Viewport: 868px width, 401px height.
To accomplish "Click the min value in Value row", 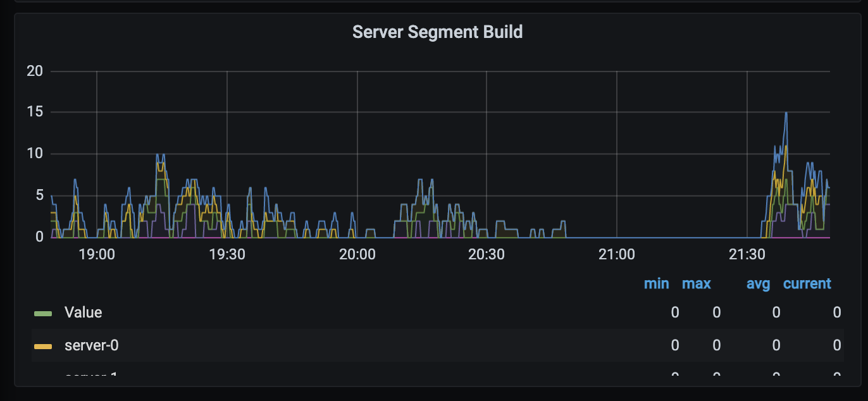I will pyautogui.click(x=675, y=312).
